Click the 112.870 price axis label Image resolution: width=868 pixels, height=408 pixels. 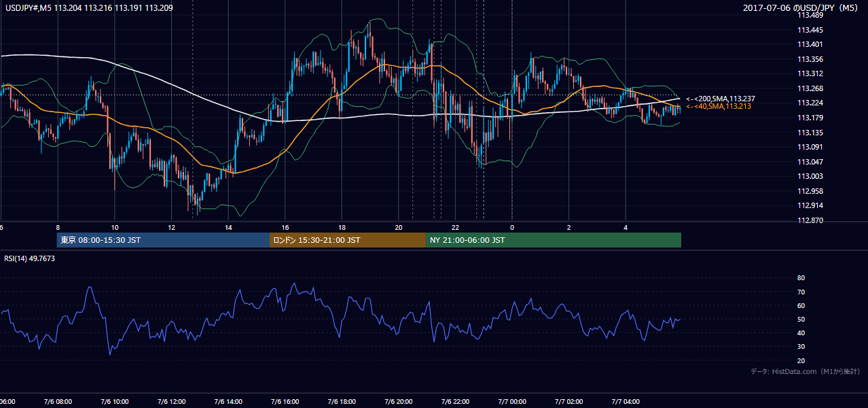(810, 220)
